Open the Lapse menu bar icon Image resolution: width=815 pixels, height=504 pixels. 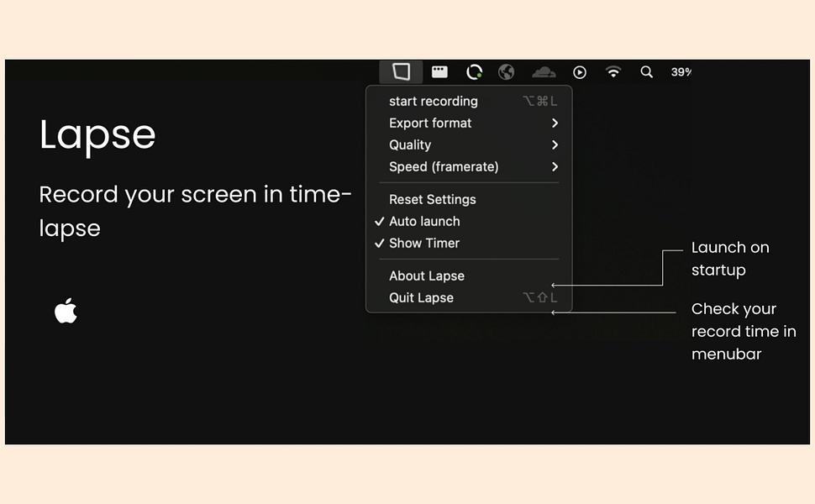tap(401, 71)
